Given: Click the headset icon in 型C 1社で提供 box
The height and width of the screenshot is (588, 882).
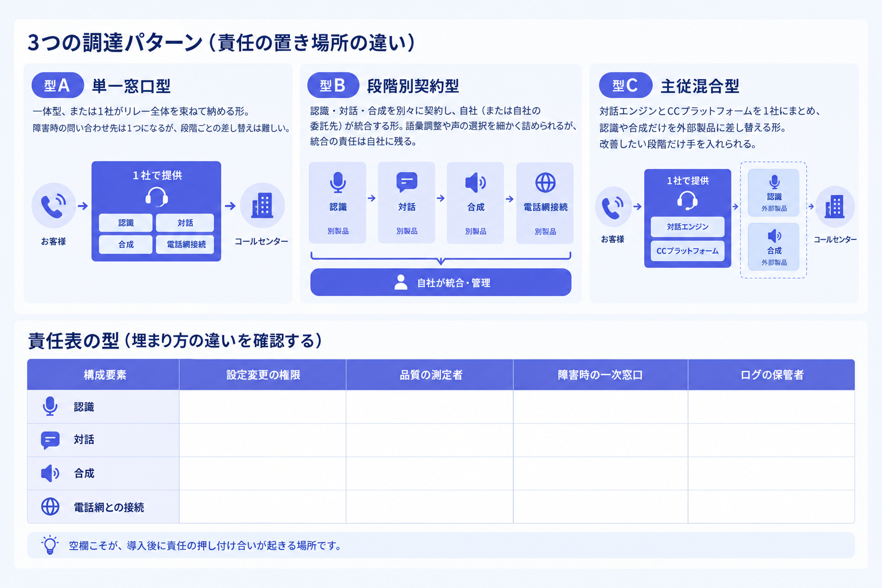Looking at the screenshot, I should point(687,200).
